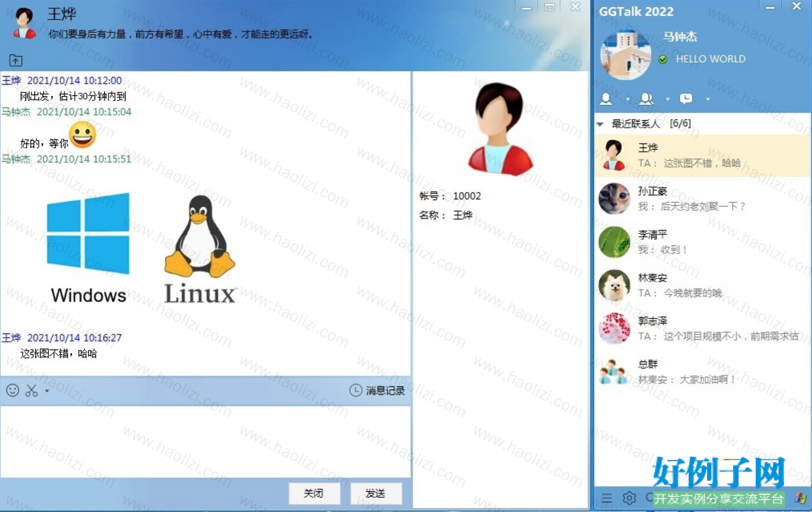Open dropdown arrow next to contacts icon
Image resolution: width=812 pixels, height=512 pixels.
(x=627, y=99)
